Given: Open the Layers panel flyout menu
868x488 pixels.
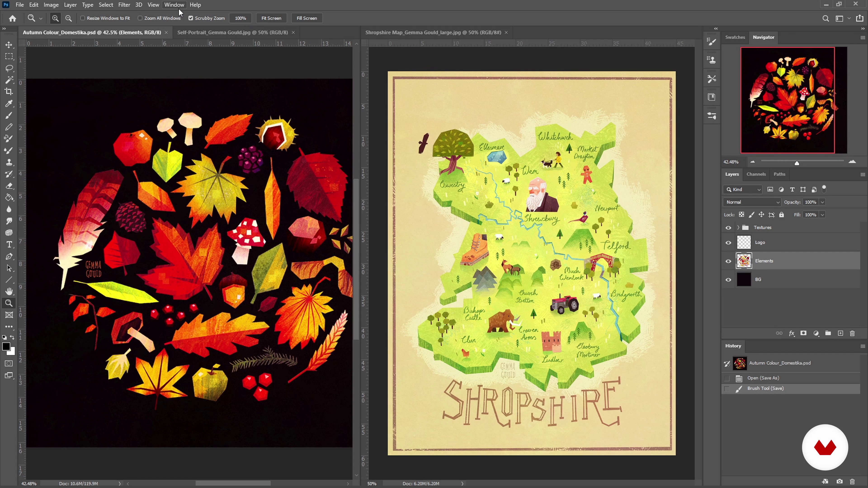Looking at the screenshot, I should pyautogui.click(x=863, y=174).
